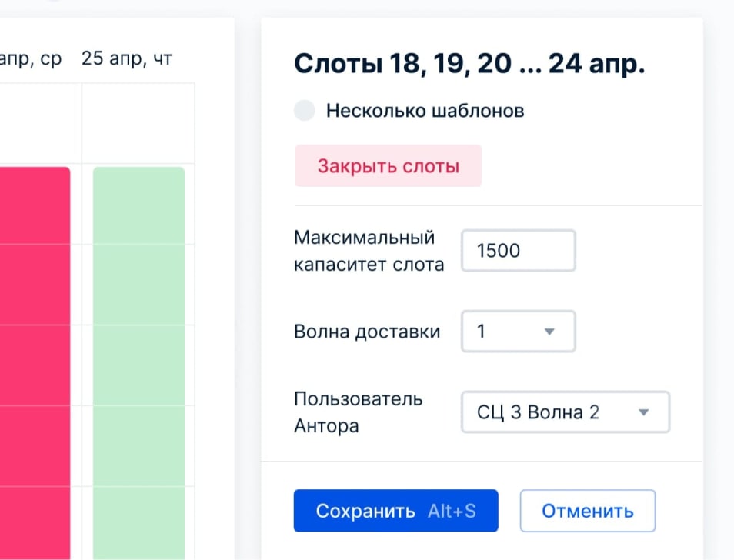
Task: Click the Alt+S shortcut hint on Сохранить
Action: pyautogui.click(x=452, y=511)
